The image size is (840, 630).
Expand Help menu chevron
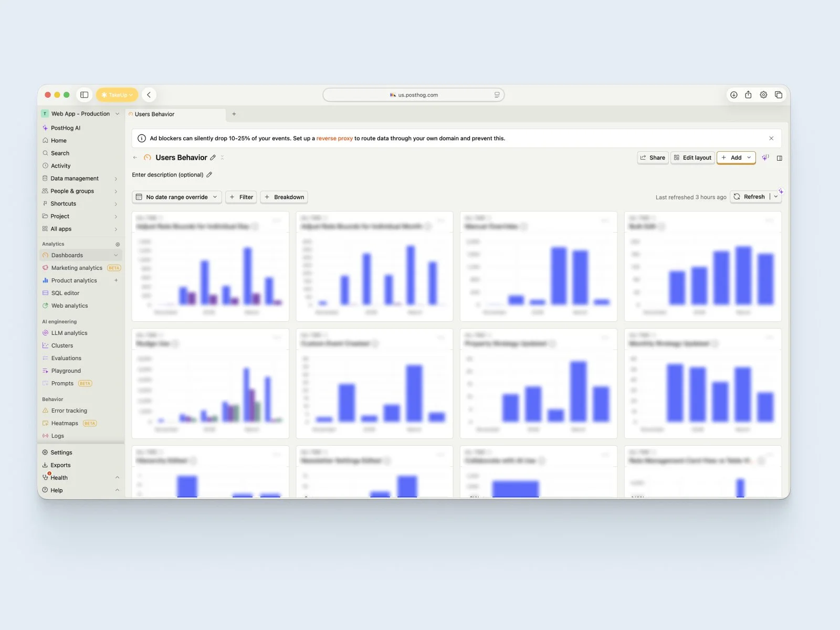point(117,490)
